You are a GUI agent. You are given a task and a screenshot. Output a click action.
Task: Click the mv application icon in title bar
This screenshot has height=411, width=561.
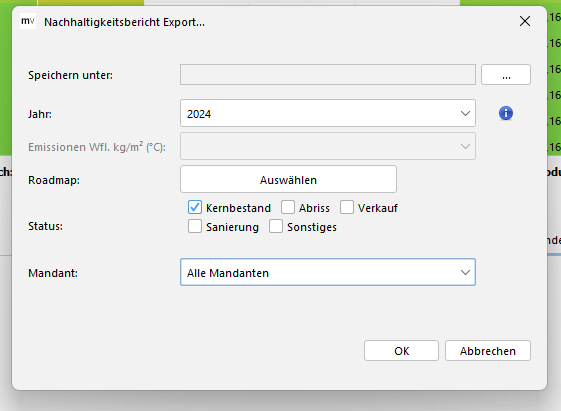[x=28, y=21]
